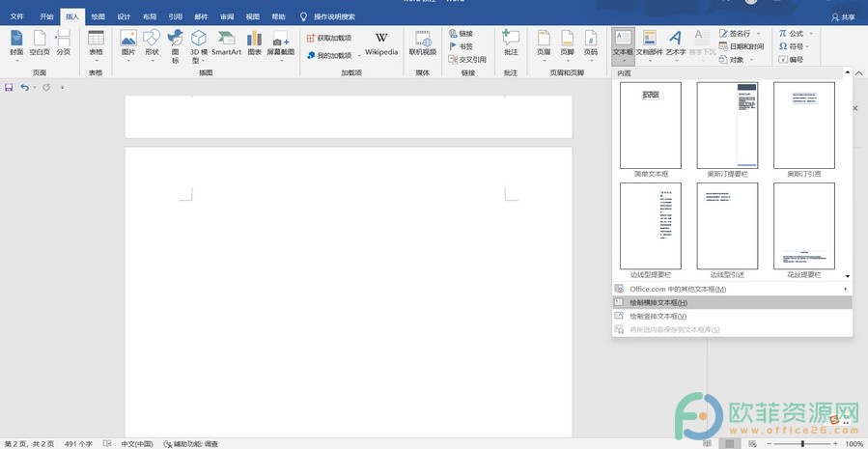Save the document from Quick Access toolbar
This screenshot has height=449, width=868.
(9, 88)
